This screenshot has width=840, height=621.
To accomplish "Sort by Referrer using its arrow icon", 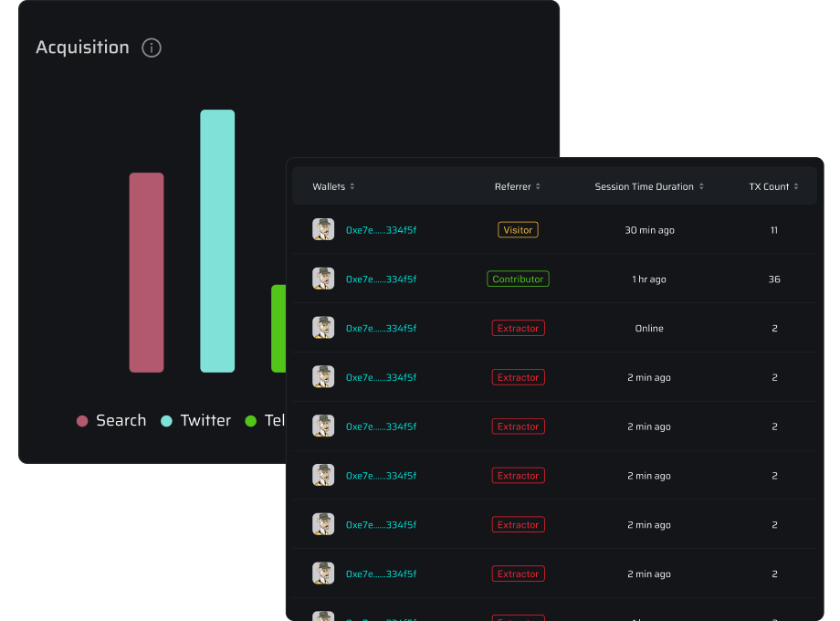I will (x=538, y=187).
